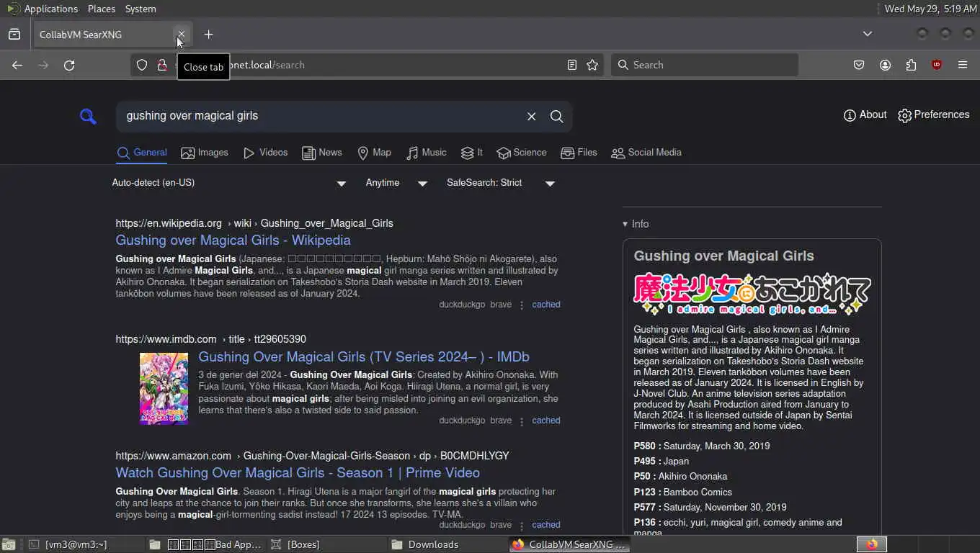Click the IMDb result poster thumbnail
The height and width of the screenshot is (553, 980).
coord(164,389)
